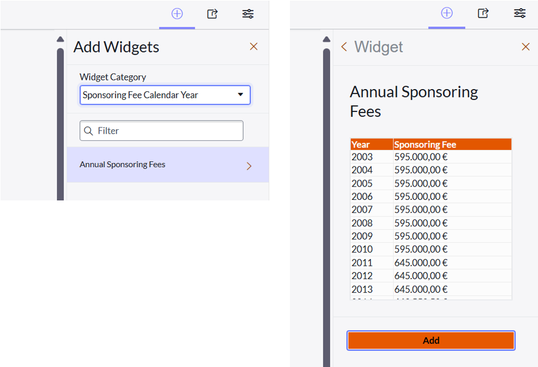Close the Add Widgets panel
The image size is (538, 367).
254,47
